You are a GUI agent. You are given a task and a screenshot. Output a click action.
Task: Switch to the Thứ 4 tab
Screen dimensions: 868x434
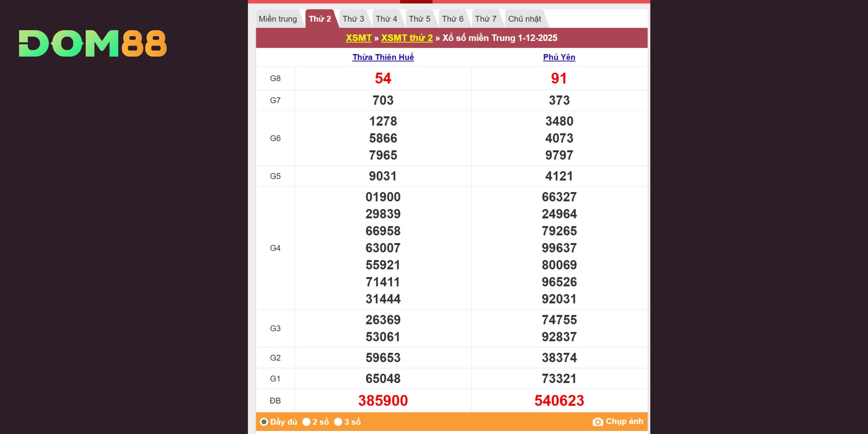(x=386, y=19)
